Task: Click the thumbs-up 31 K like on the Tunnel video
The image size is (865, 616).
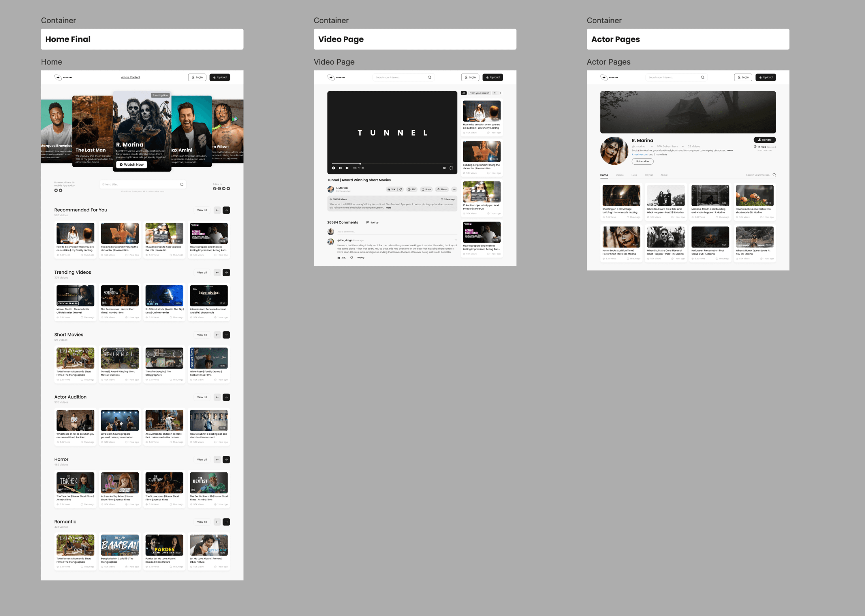Action: [391, 189]
